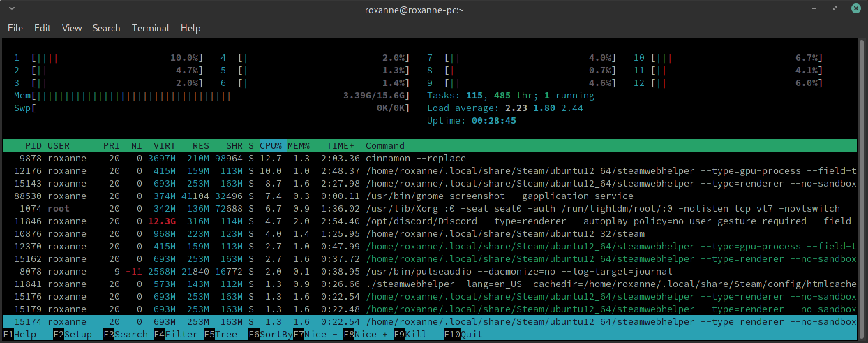Select the root Xorg process row

[430, 209]
